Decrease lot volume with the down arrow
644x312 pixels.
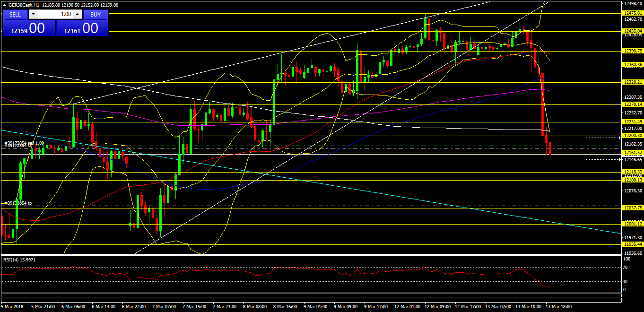(33, 14)
